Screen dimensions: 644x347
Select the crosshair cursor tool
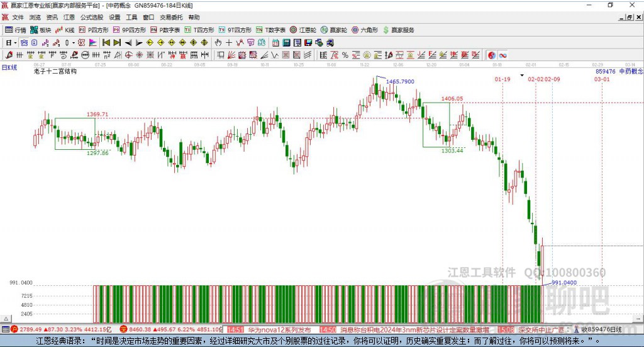(x=230, y=43)
